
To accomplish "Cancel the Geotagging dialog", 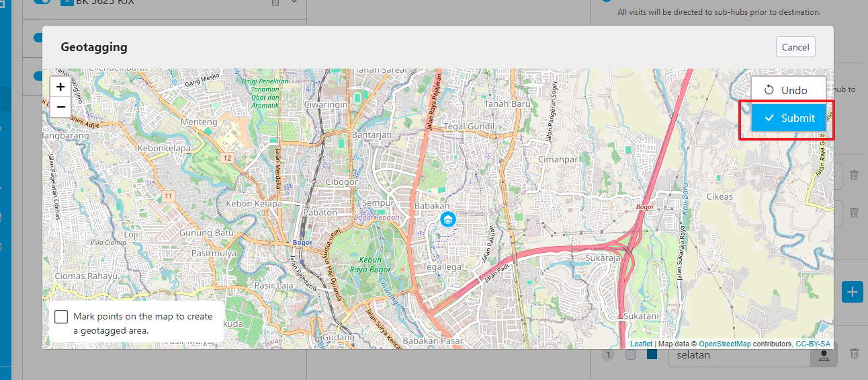I will (795, 47).
